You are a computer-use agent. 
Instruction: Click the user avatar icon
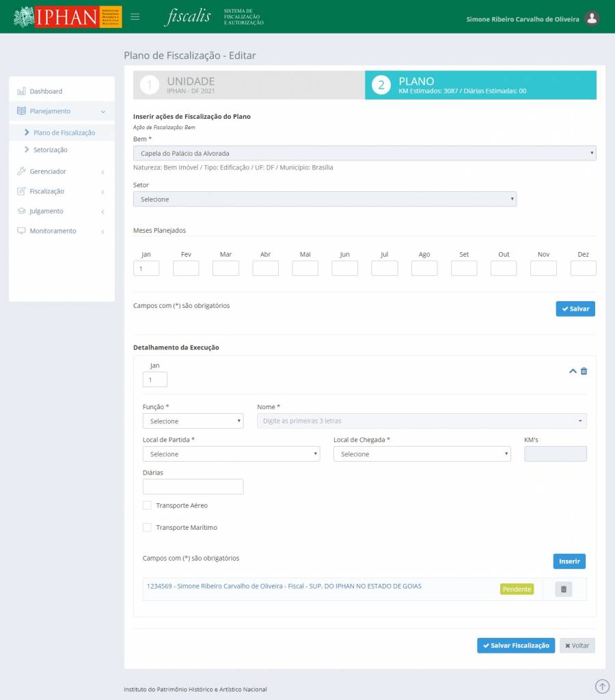(x=592, y=18)
